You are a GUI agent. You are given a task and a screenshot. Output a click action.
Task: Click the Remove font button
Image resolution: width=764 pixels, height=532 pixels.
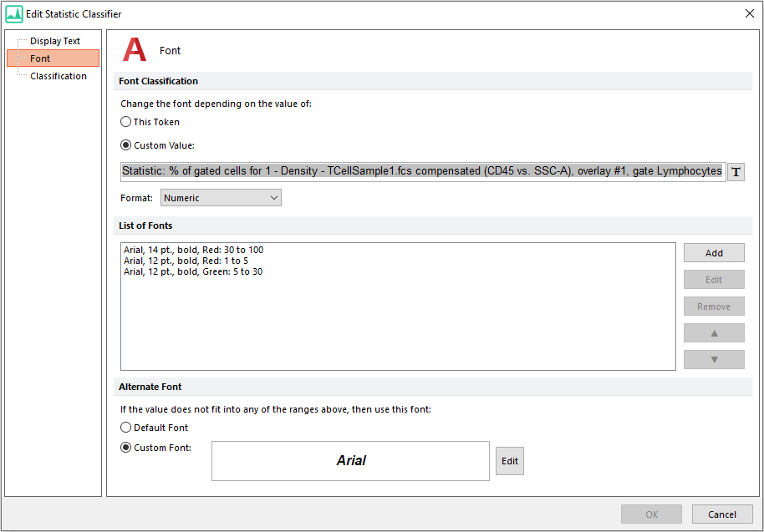coord(714,307)
